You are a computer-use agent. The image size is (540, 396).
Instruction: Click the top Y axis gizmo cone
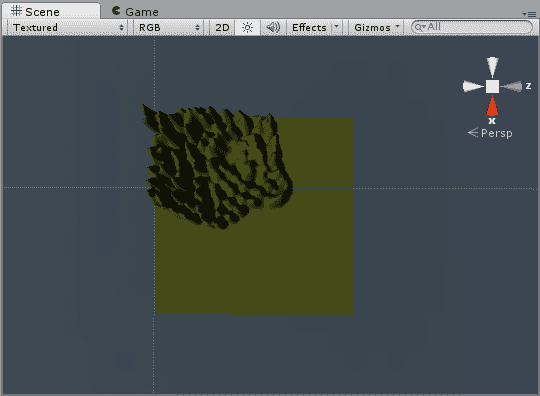[x=492, y=67]
